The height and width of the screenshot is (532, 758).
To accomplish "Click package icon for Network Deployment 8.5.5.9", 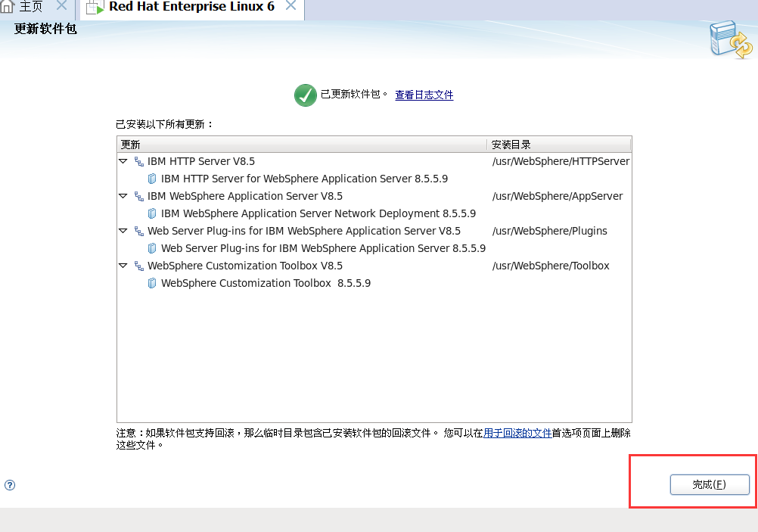I will point(152,213).
